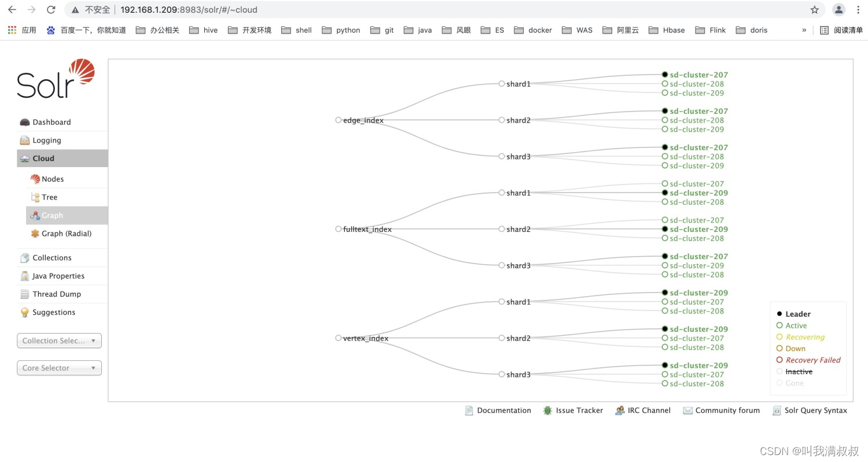868x462 pixels.
Task: Open the Tree cloud view
Action: coord(67,197)
